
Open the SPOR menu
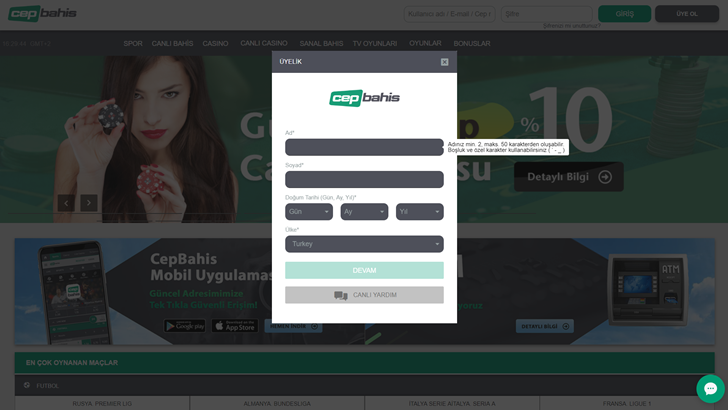point(133,44)
